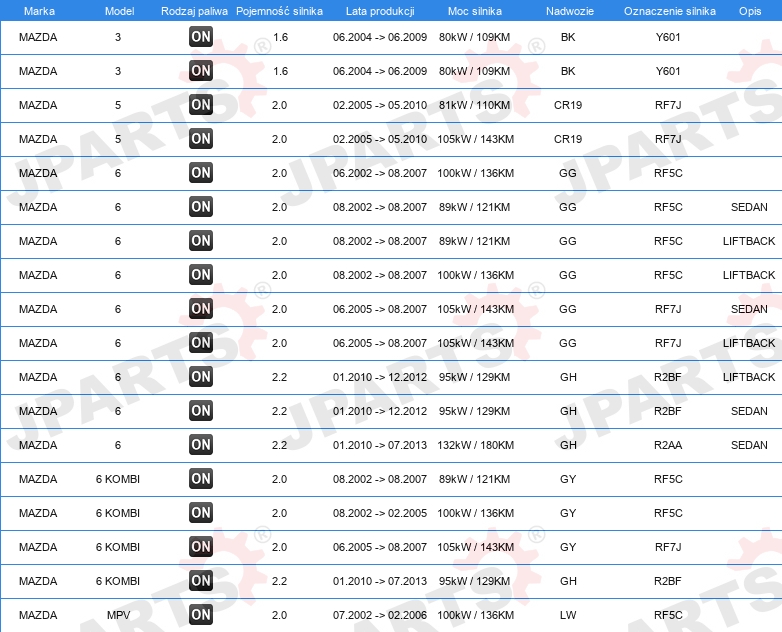The height and width of the screenshot is (632, 782).
Task: Click ON badge for Mazda 6 100kW LIFTBACK
Action: [x=201, y=274]
